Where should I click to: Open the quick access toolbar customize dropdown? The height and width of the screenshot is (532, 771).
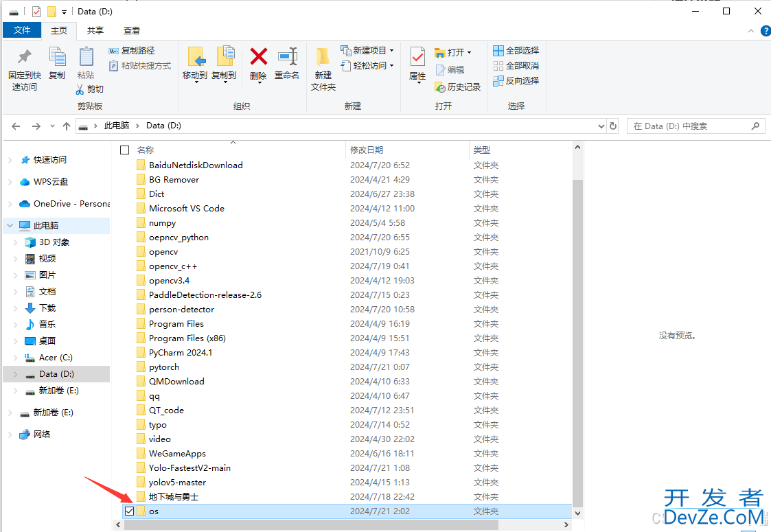(64, 12)
